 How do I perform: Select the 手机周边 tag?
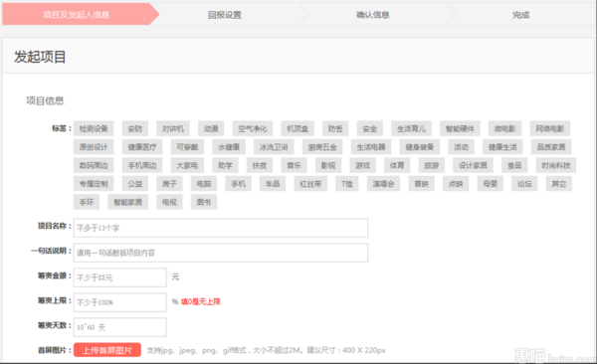[142, 165]
